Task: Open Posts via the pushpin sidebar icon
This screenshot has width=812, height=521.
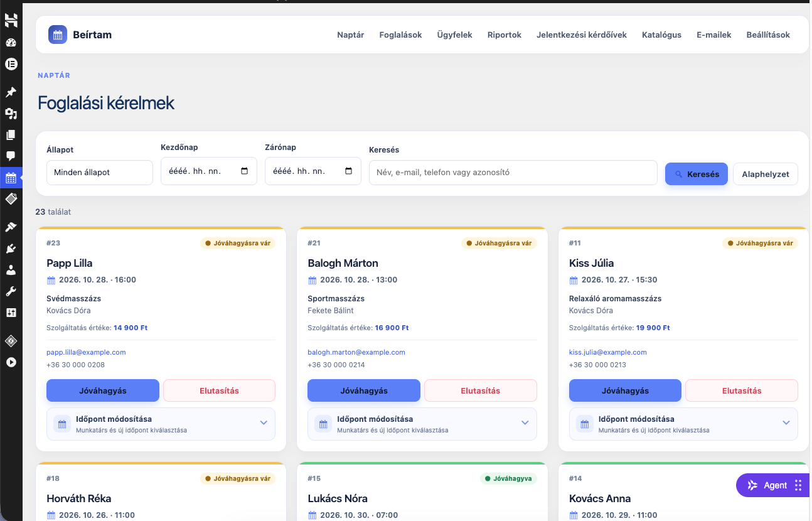Action: point(11,92)
